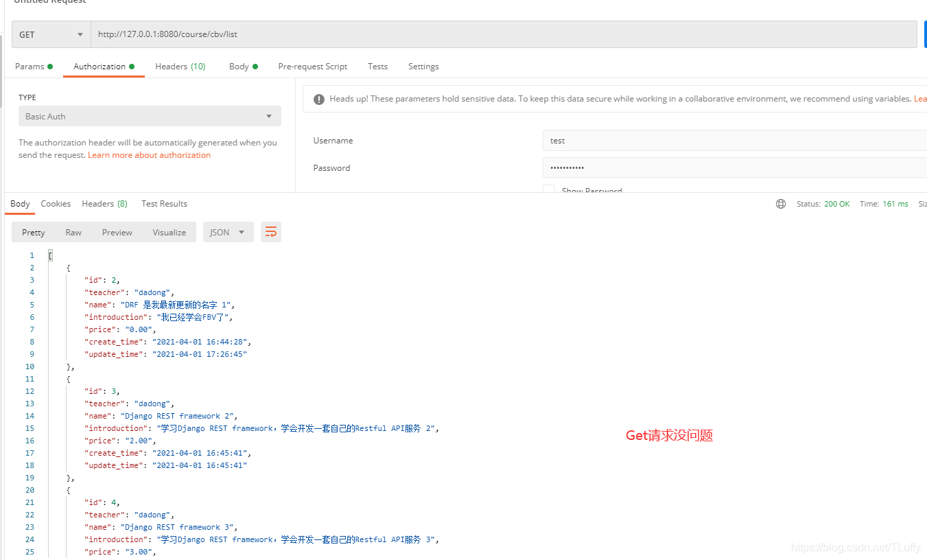Click the "price": "0.00" line
The height and width of the screenshot is (560, 927).
coord(121,329)
